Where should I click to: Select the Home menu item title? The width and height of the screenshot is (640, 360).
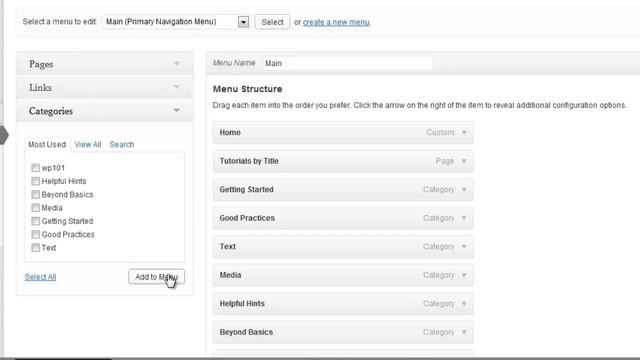coord(230,132)
